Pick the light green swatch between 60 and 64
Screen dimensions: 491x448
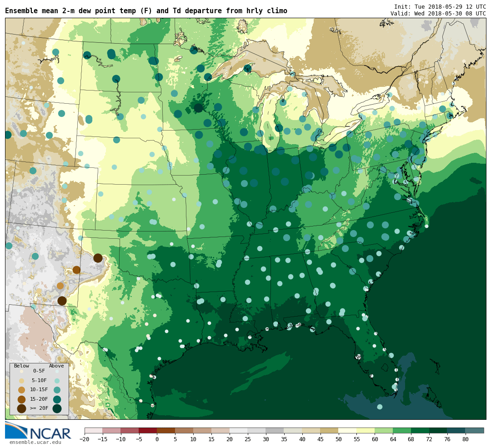384,430
